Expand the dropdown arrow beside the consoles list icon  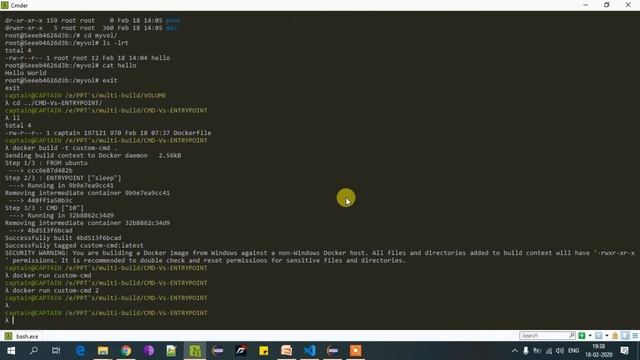tap(607, 336)
